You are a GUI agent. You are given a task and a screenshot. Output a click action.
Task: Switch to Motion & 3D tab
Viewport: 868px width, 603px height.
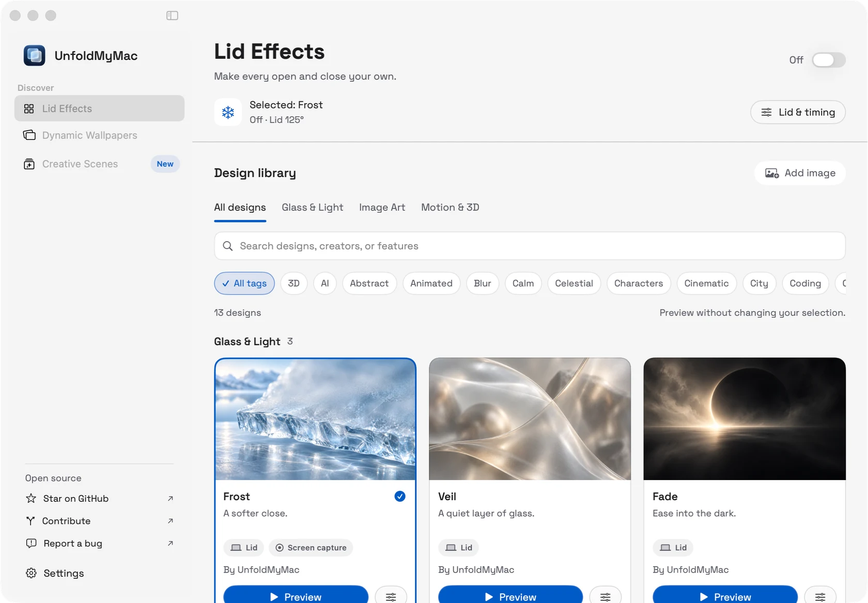coord(450,208)
